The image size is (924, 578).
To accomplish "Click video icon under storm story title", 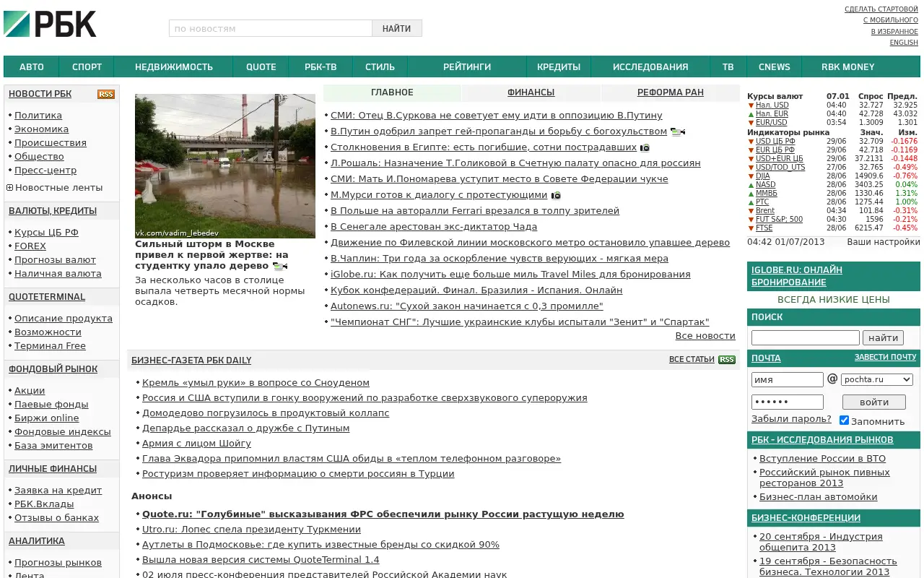I will pos(279,266).
